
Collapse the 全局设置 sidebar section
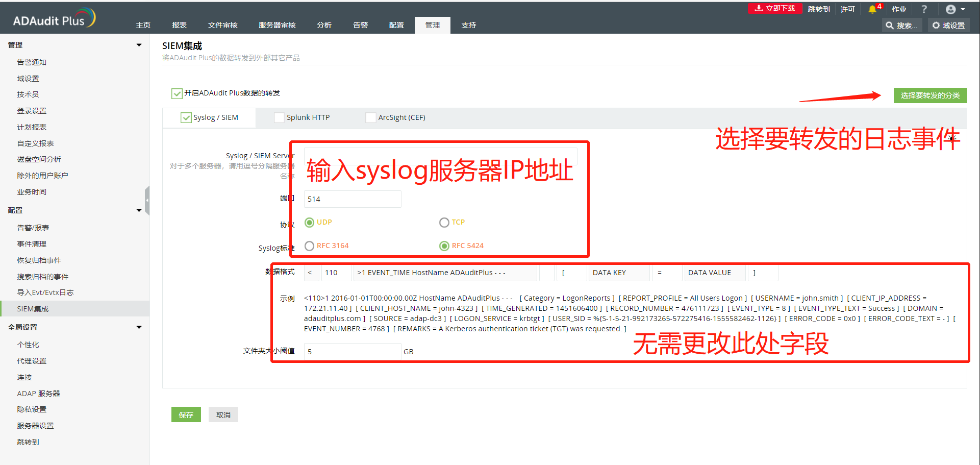(x=139, y=327)
